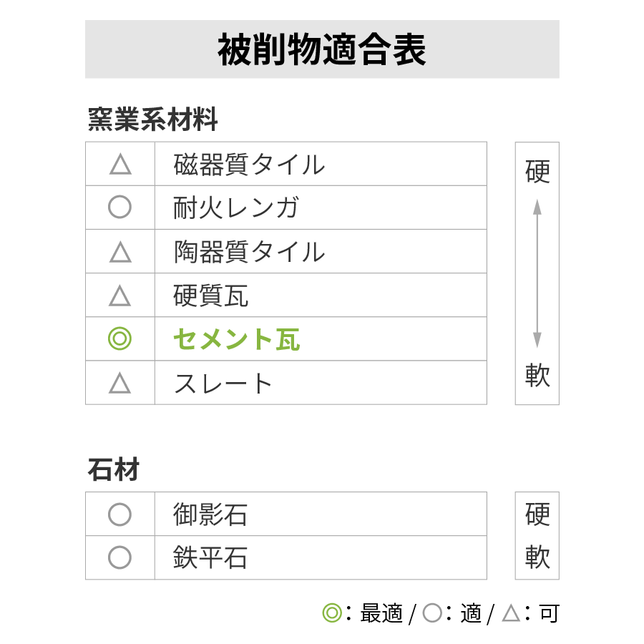
Task: Click the triangle symbol beside スレート
Action: tap(120, 383)
